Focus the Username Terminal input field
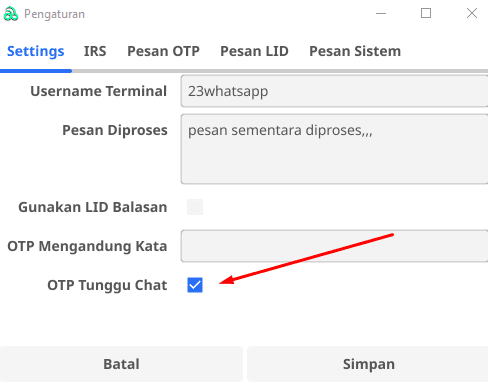Screen dimensions: 488x385 click(x=334, y=91)
